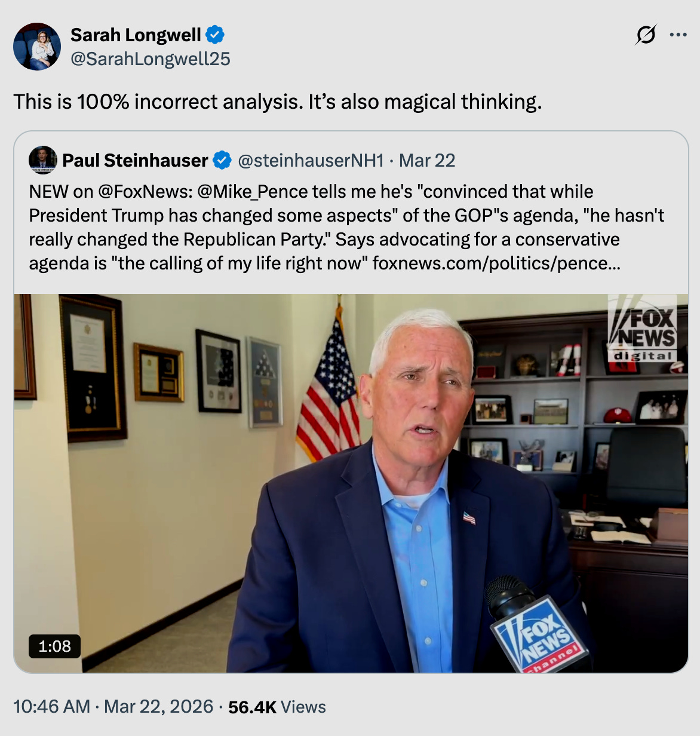Visit the @steinhauserNH1 handle
Viewport: 700px width, 736px height.
(311, 160)
